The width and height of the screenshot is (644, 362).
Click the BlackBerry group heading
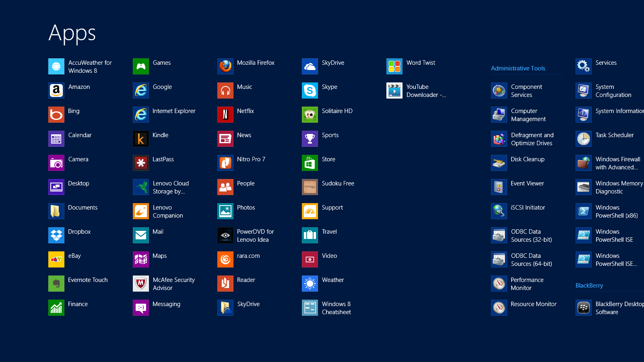pos(589,286)
